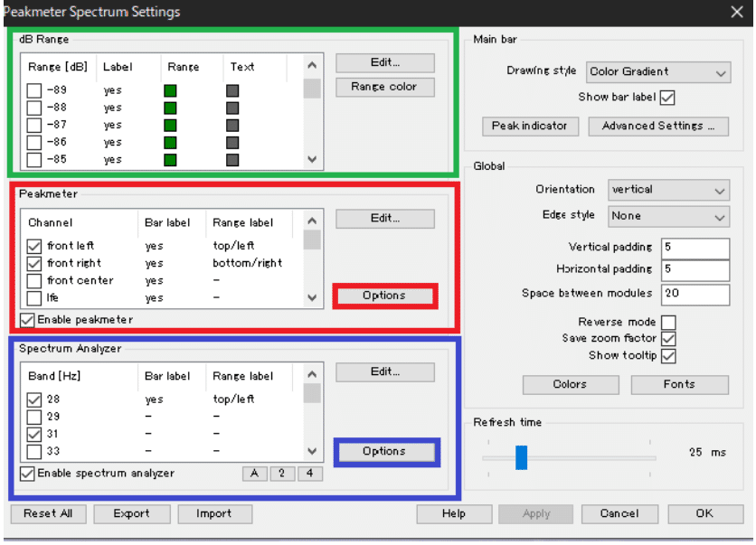
Task: Click the dB Range Edit button
Action: pos(384,62)
